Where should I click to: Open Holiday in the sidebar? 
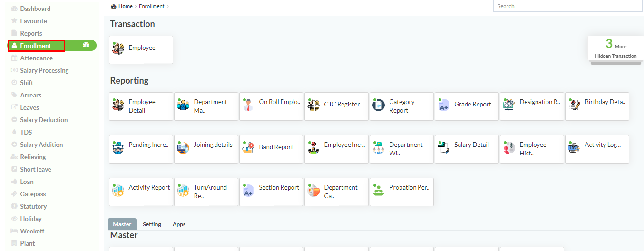click(x=31, y=219)
